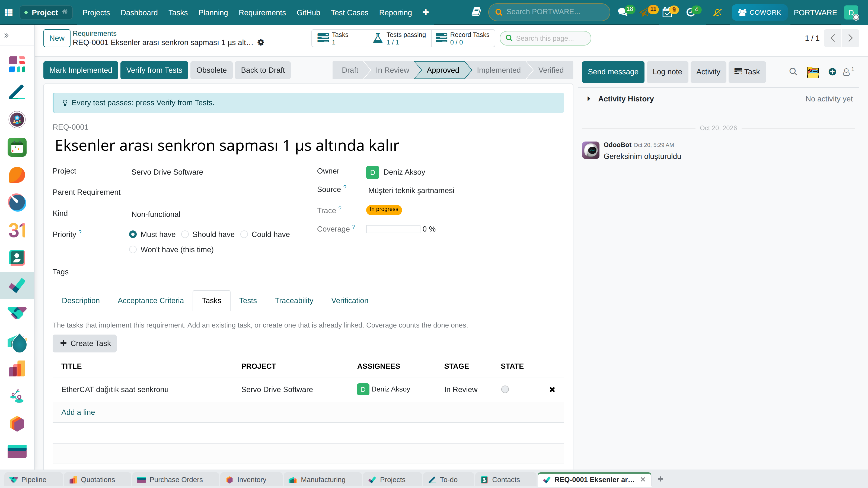Screen dimensions: 868x488
Task: Toggle the state circle of EtherCAT task
Action: tap(505, 389)
